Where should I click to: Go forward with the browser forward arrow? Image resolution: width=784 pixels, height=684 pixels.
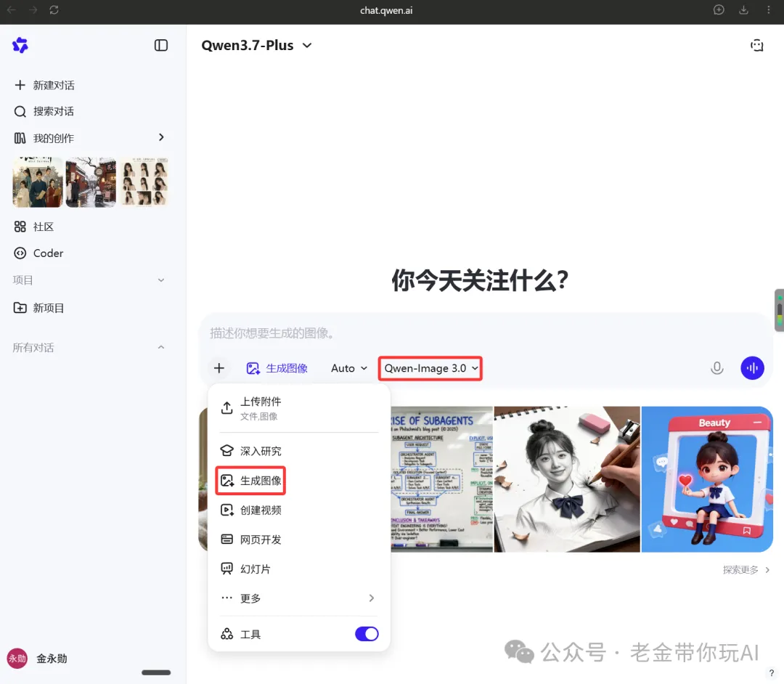33,10
